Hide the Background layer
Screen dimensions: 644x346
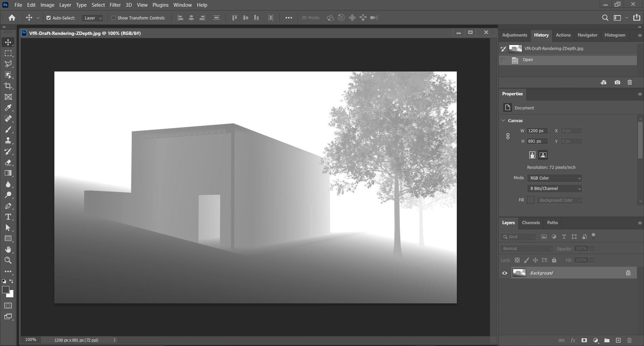(x=505, y=273)
